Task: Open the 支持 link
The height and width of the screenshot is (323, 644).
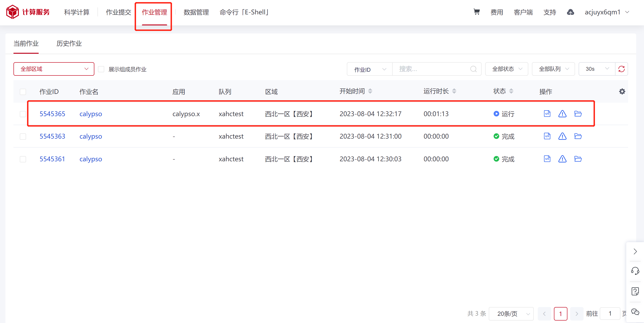Action: pyautogui.click(x=550, y=12)
